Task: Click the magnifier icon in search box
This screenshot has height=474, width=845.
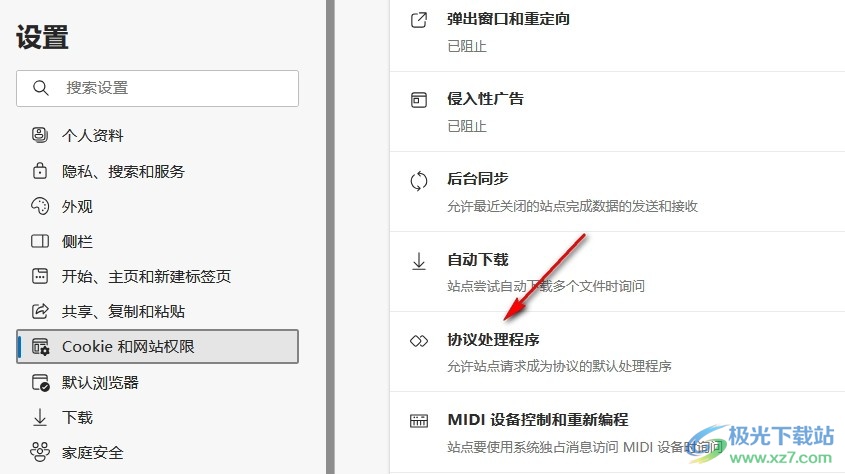Action: pyautogui.click(x=41, y=88)
